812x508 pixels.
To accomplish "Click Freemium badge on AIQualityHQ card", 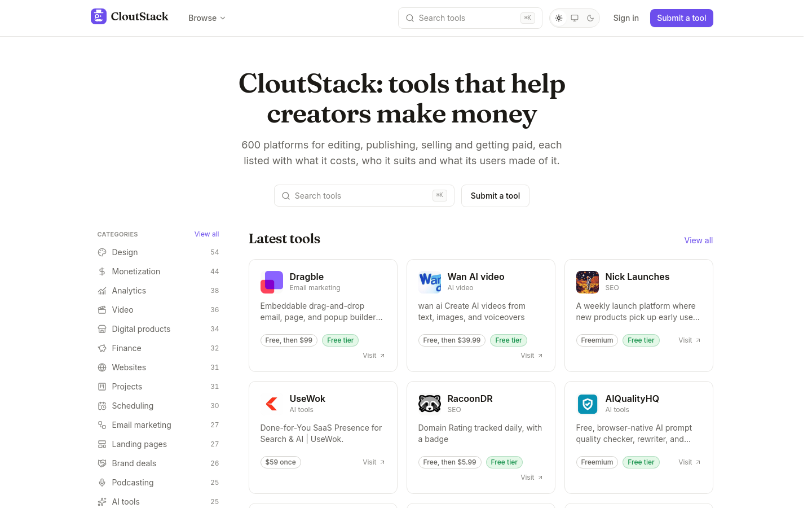I will 597,462.
